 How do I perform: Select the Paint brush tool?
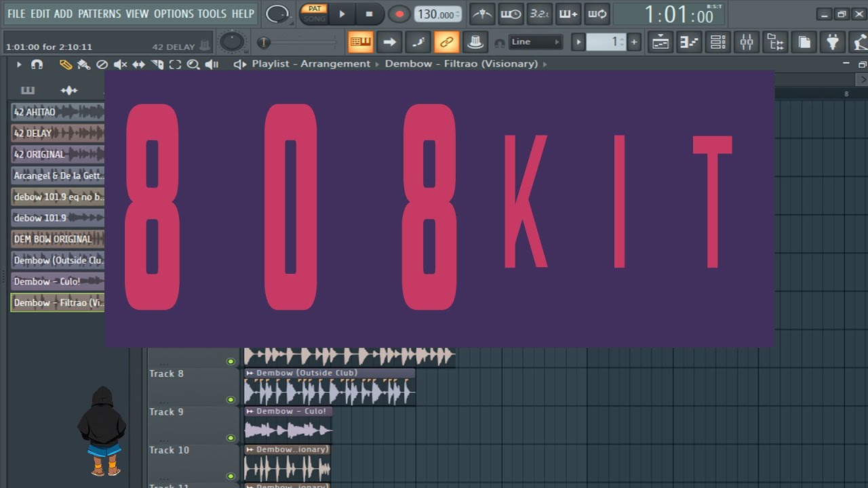84,64
